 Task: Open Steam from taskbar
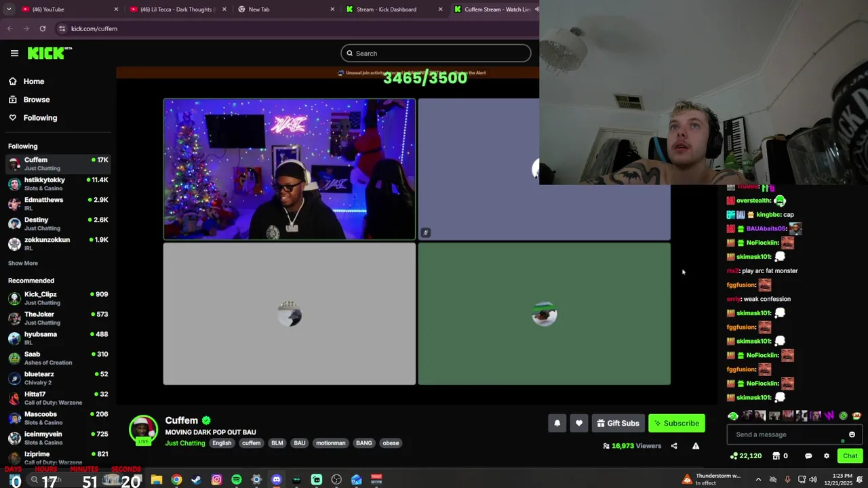196,480
